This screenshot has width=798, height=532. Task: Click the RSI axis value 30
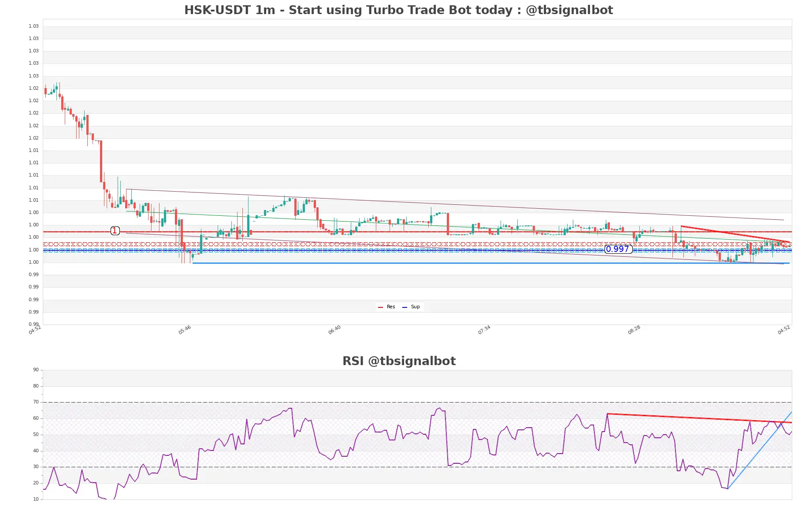pos(36,467)
